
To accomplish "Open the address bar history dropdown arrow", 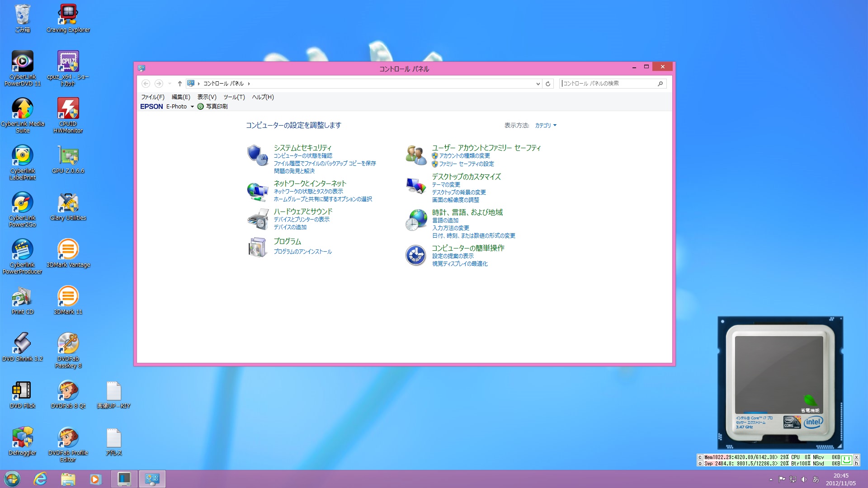I will 538,84.
